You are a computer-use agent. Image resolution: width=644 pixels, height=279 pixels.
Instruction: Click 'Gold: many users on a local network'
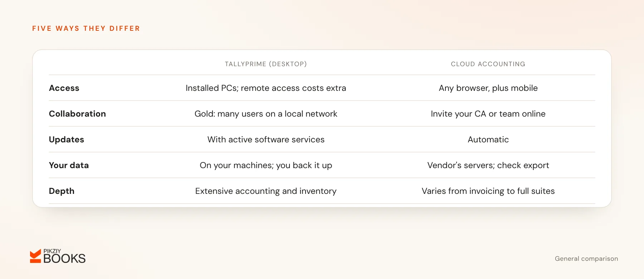click(x=266, y=114)
